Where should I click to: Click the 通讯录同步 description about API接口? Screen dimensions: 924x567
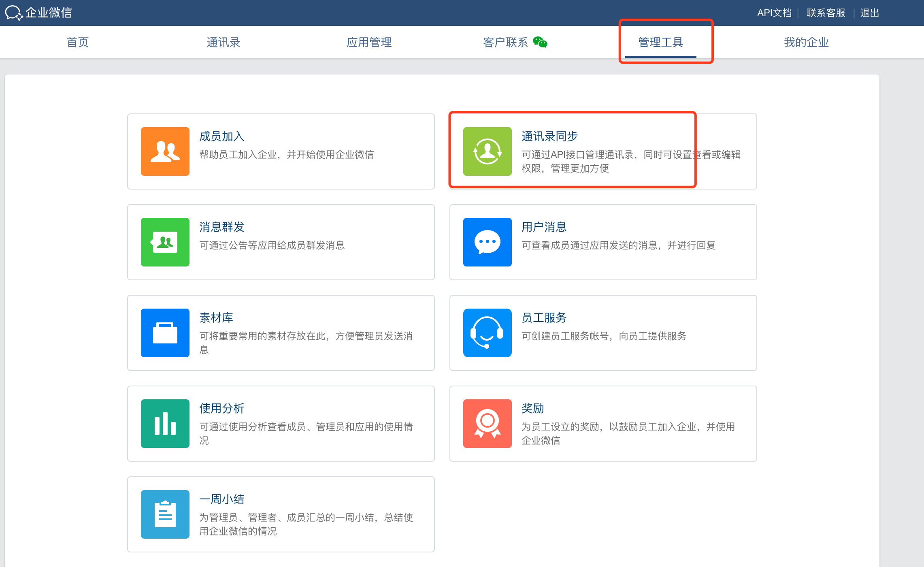point(631,162)
